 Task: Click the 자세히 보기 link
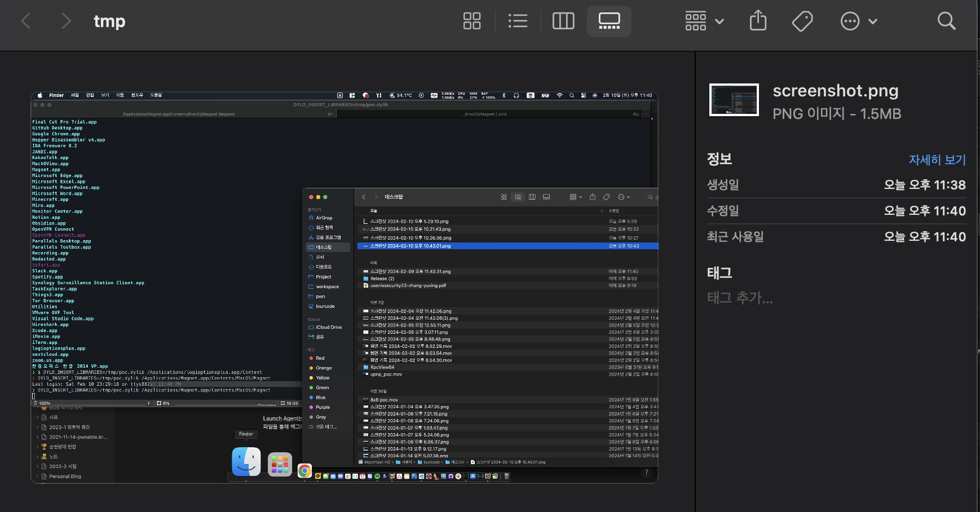coord(937,160)
